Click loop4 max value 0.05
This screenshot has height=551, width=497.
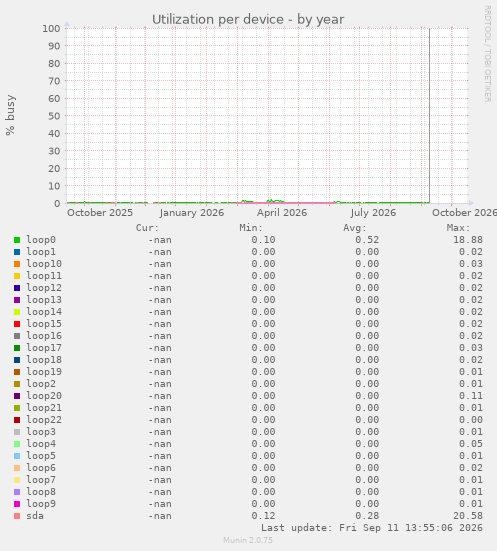pyautogui.click(x=471, y=444)
